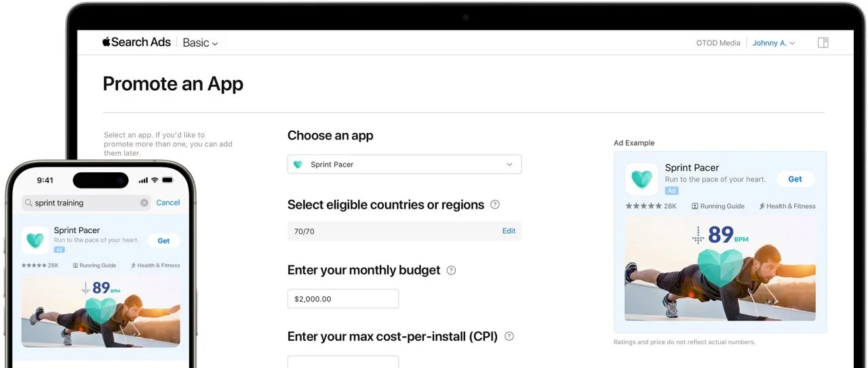Tap Cancel next to phone search field

point(168,203)
